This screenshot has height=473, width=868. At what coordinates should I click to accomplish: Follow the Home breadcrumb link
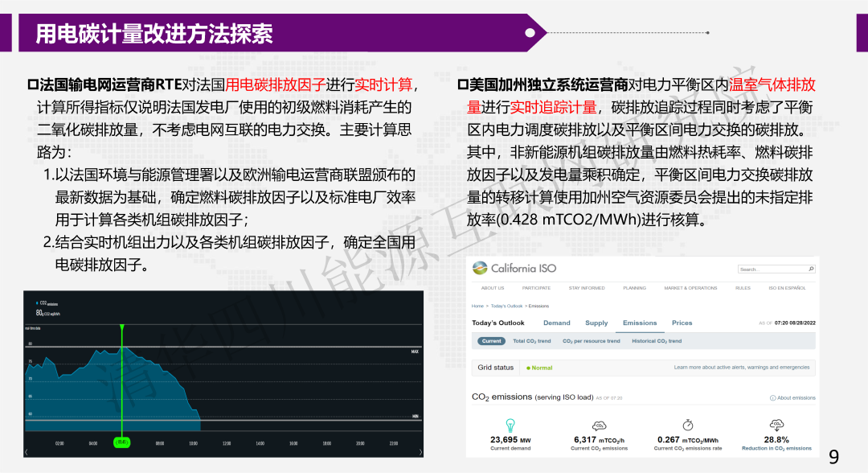pos(477,306)
